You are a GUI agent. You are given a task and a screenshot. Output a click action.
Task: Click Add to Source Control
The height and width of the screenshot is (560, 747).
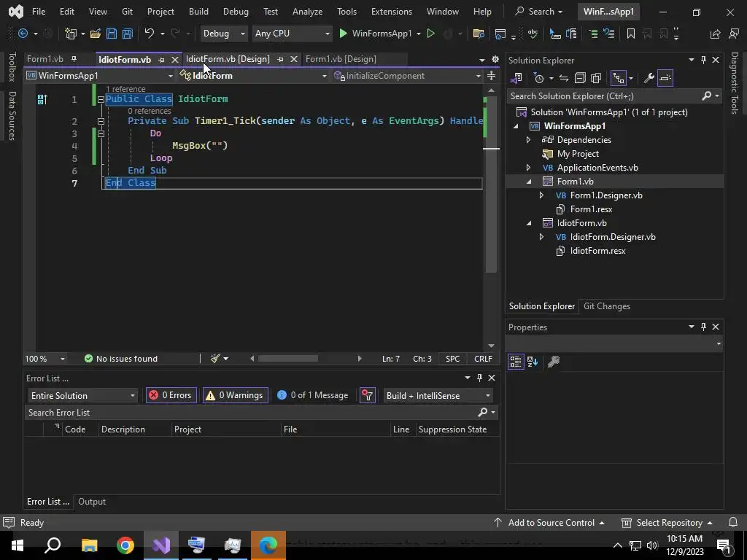point(549,522)
